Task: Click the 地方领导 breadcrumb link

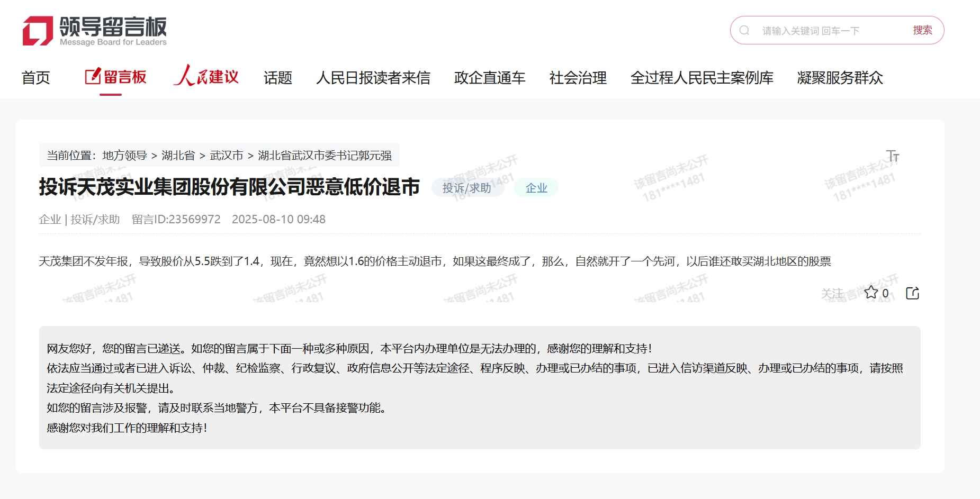Action: click(x=124, y=156)
